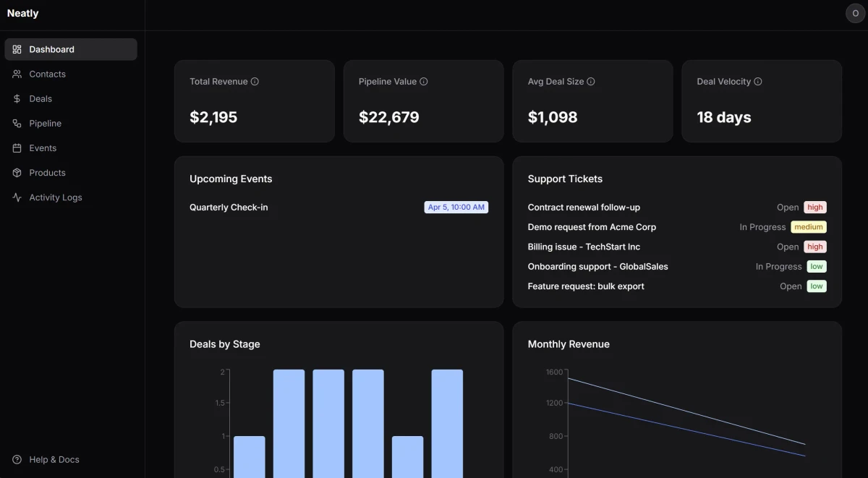Click the 'Monthly Revenue' heading
868x478 pixels.
[569, 344]
